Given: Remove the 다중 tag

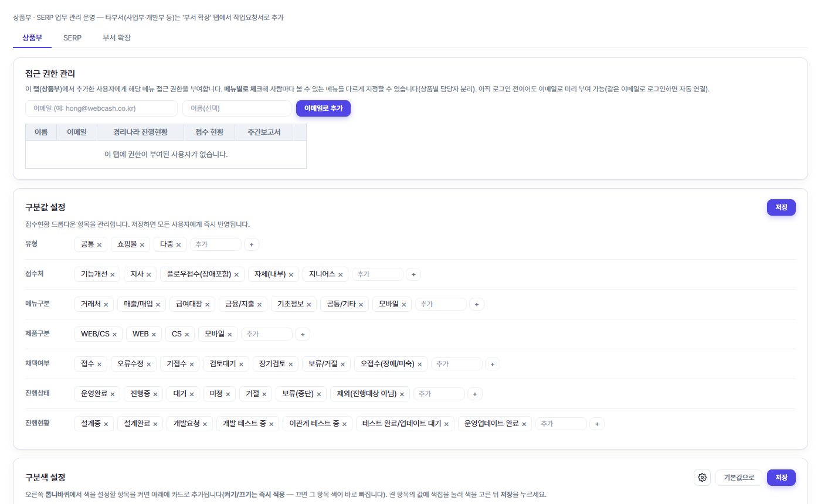Looking at the screenshot, I should 178,244.
